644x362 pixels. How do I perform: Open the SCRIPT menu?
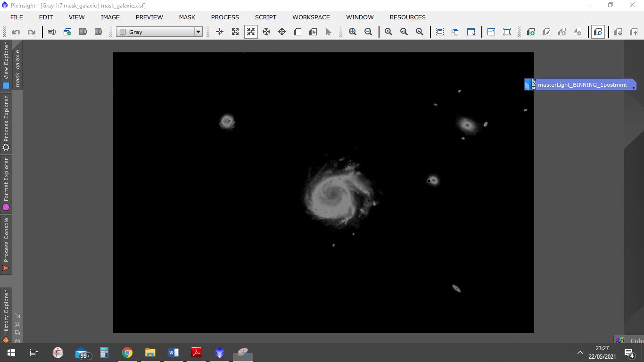[x=266, y=17]
